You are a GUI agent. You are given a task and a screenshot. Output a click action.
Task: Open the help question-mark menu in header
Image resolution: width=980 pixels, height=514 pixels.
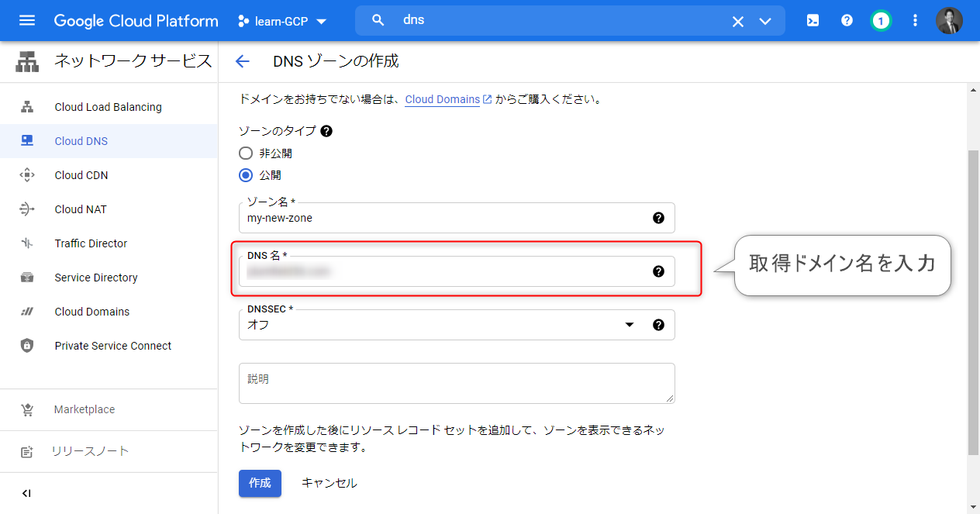click(x=847, y=21)
